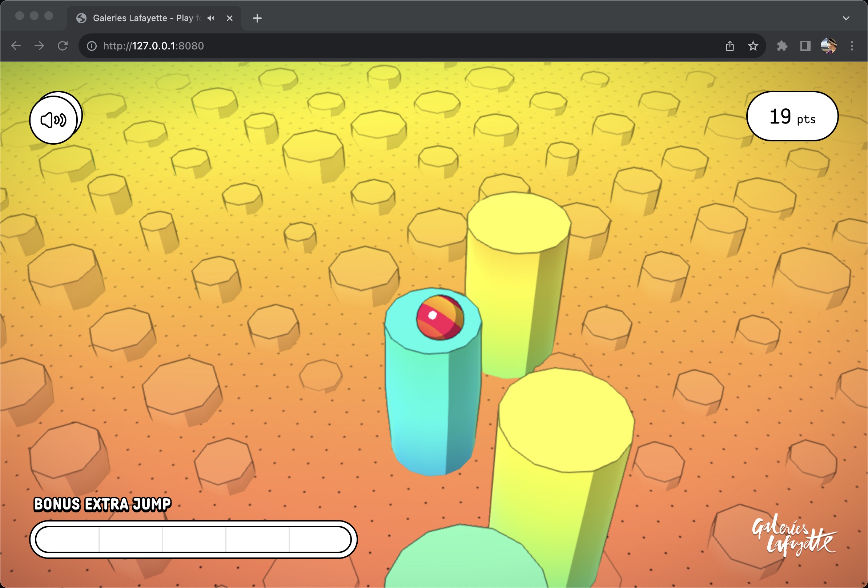The image size is (868, 588).
Task: Reload the page with the refresh icon
Action: point(63,46)
